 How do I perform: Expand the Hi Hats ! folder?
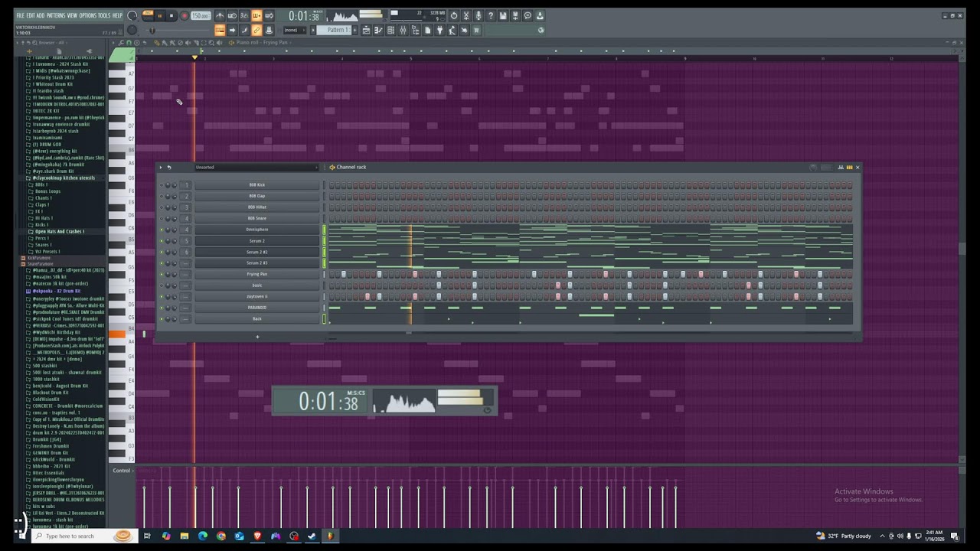(41, 218)
